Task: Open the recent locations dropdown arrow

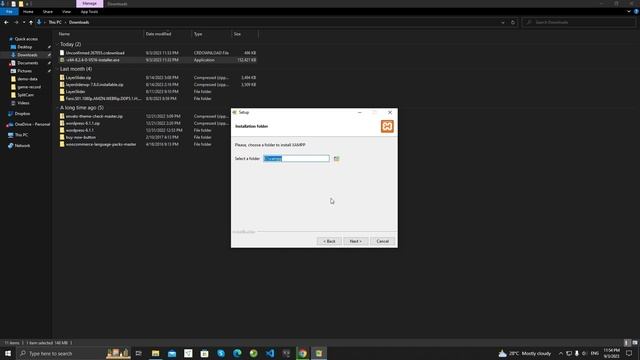Action: [x=24, y=22]
